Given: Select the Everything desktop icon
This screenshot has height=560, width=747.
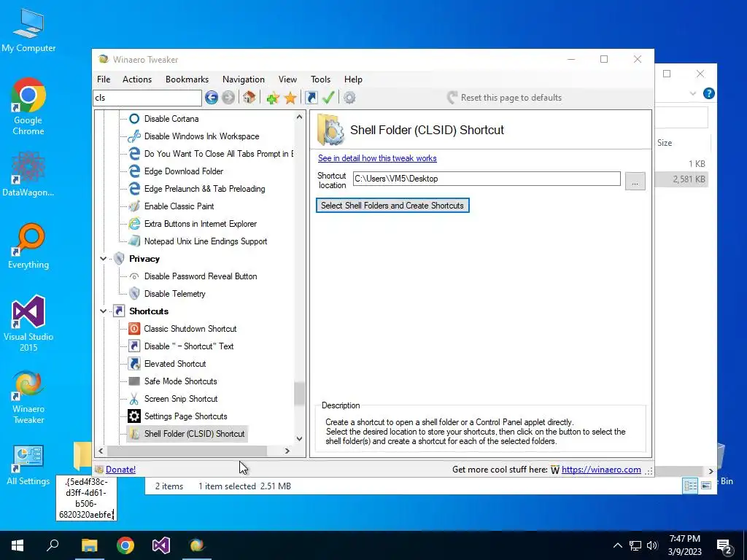Looking at the screenshot, I should (x=28, y=246).
